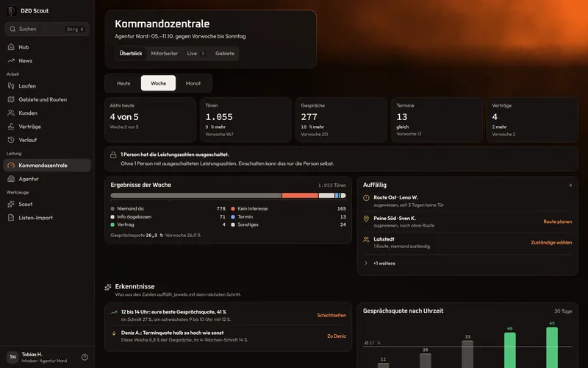Click the Vertrag green legend swatch
Viewport: 588px width, 368px height.
point(112,224)
